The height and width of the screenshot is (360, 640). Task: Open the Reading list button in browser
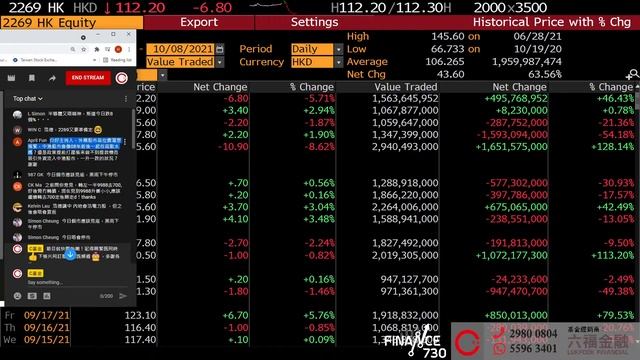click(x=118, y=60)
